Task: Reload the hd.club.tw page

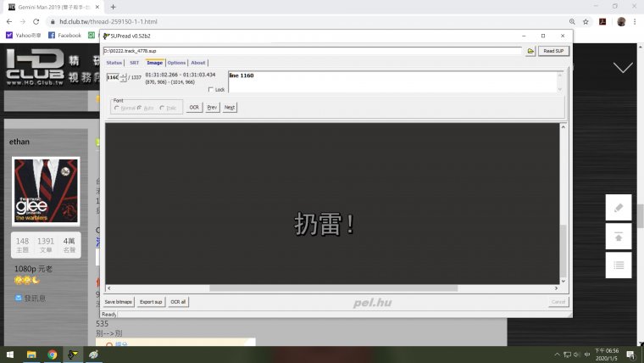Action: pyautogui.click(x=36, y=22)
